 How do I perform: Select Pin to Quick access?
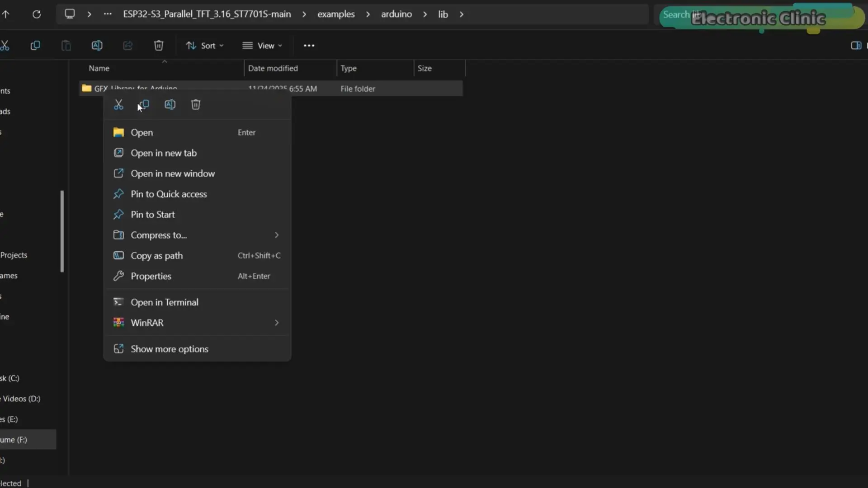(x=198, y=194)
